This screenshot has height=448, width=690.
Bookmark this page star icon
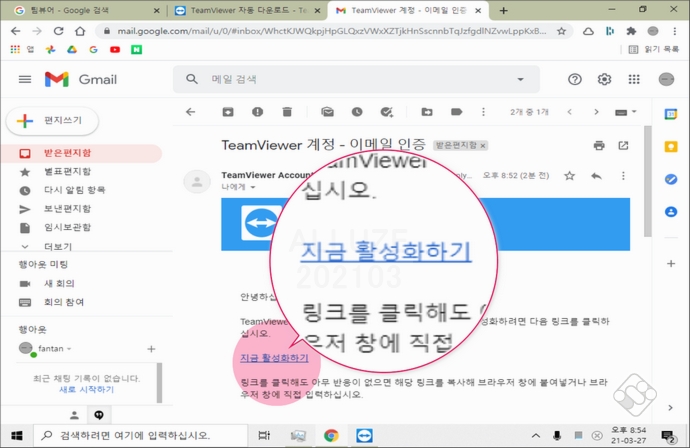click(561, 31)
